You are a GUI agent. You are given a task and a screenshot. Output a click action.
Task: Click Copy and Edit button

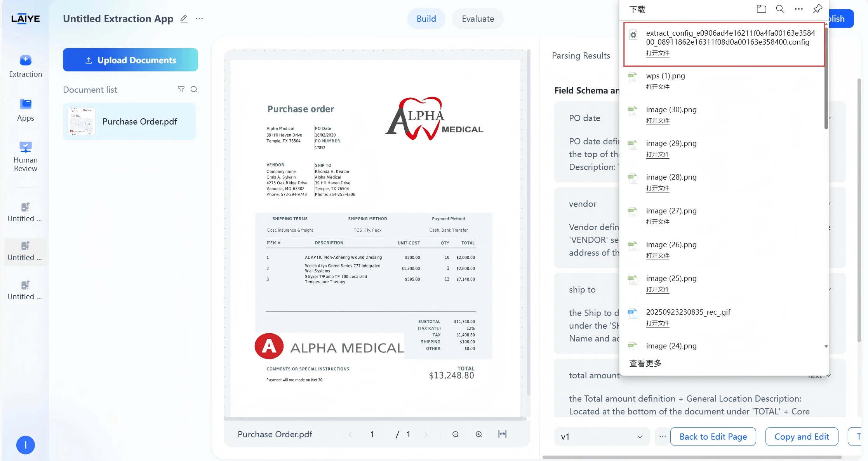pos(802,437)
